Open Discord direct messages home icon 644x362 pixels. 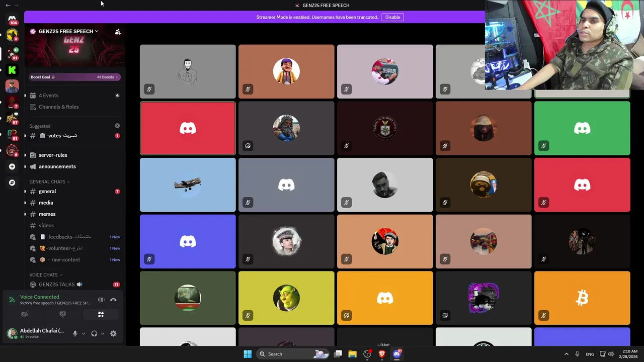pyautogui.click(x=12, y=19)
